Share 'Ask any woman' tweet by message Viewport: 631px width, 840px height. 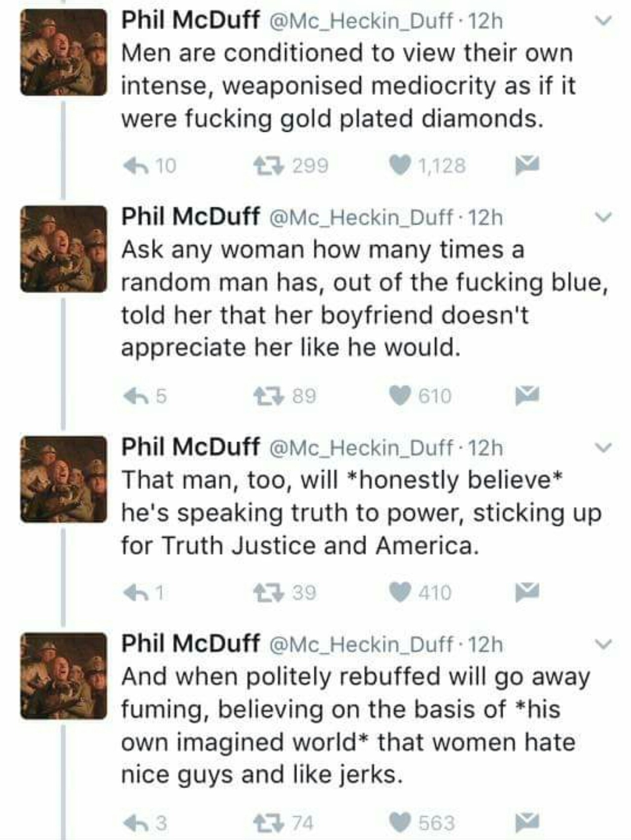point(527,396)
